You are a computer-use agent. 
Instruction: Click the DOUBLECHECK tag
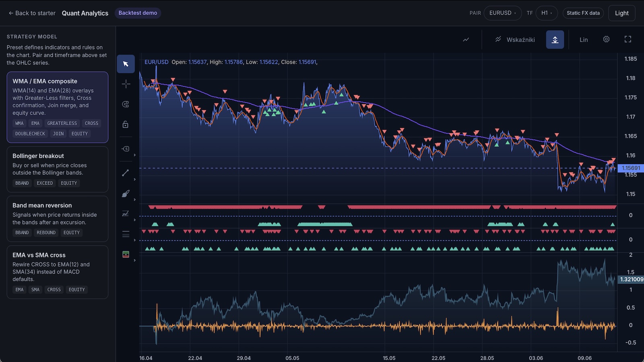[30, 134]
